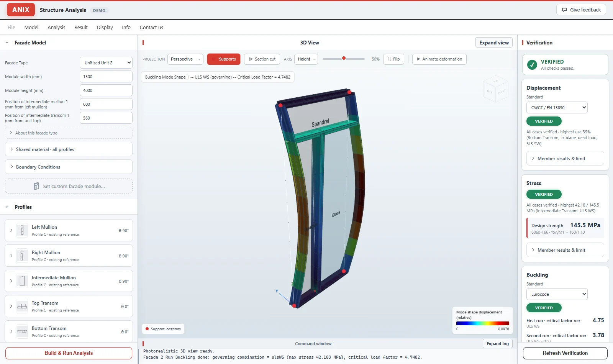Open the Displacement standard CWCT dropdown
613x364 pixels.
[x=557, y=108]
